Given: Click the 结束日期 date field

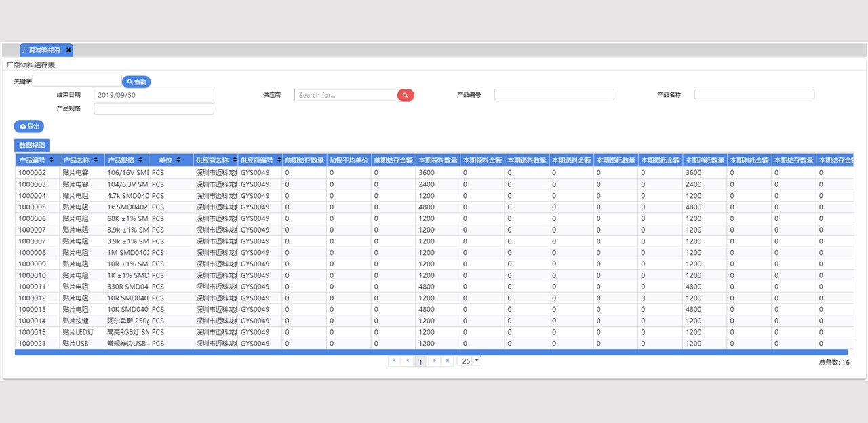Looking at the screenshot, I should [x=154, y=95].
